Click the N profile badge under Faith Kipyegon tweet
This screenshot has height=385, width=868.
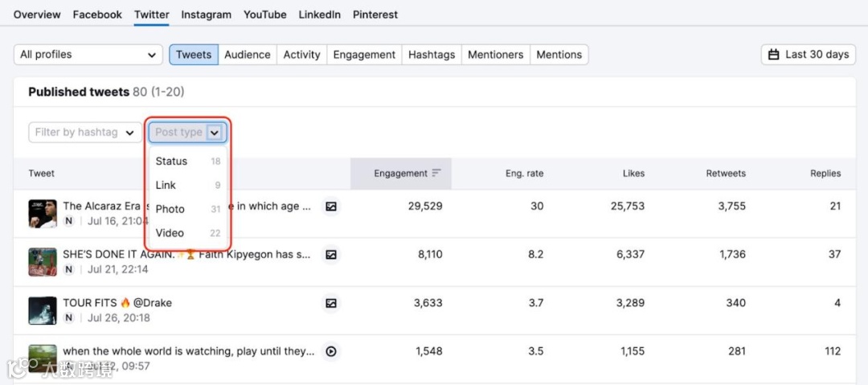[69, 269]
